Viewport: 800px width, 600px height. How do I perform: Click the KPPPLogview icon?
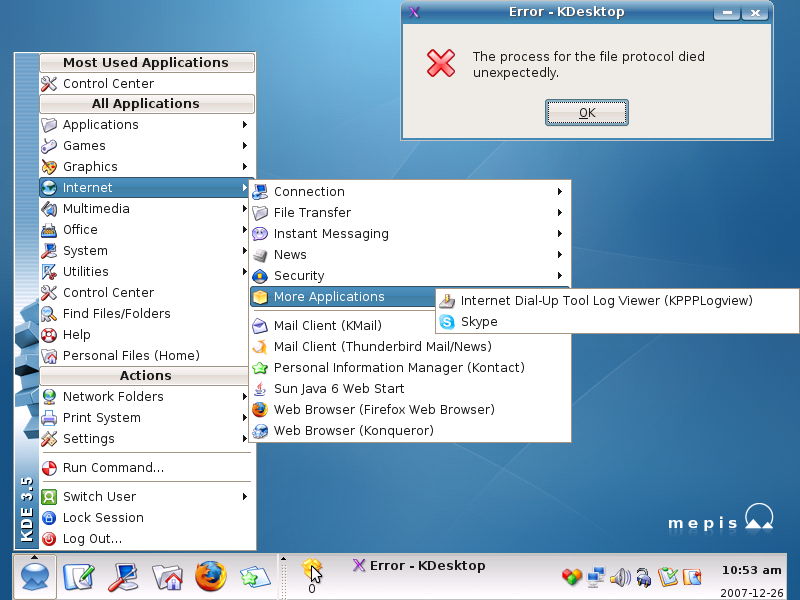(x=447, y=301)
